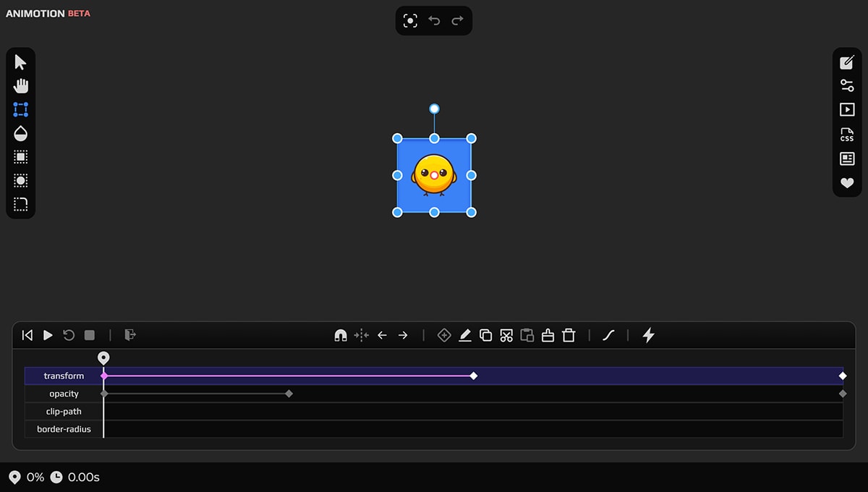Image resolution: width=868 pixels, height=492 pixels.
Task: Click the middle white transform keyframe
Action: tap(474, 376)
